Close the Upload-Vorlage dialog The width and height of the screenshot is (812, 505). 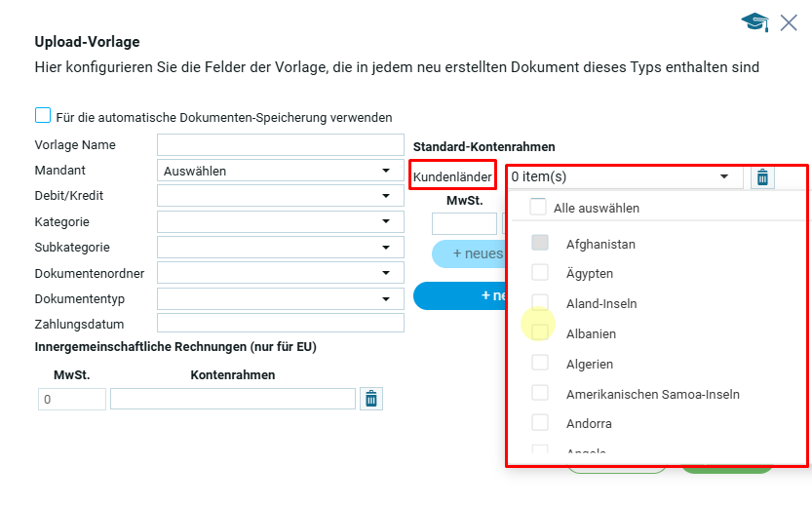point(789,22)
